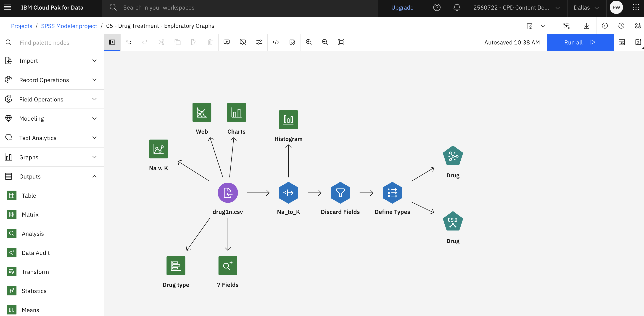This screenshot has width=644, height=316.
Task: Select the Web graph node
Action: [x=202, y=112]
